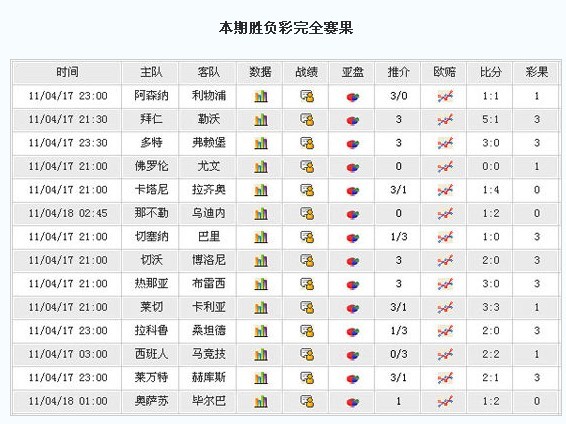This screenshot has width=566, height=424.
Task: Select away team 乌迪内
Action: [x=209, y=213]
